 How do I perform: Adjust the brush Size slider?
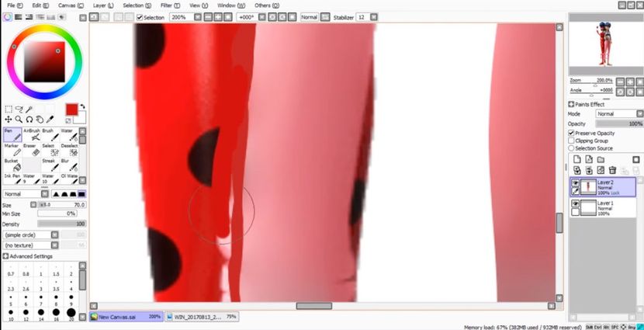click(61, 205)
